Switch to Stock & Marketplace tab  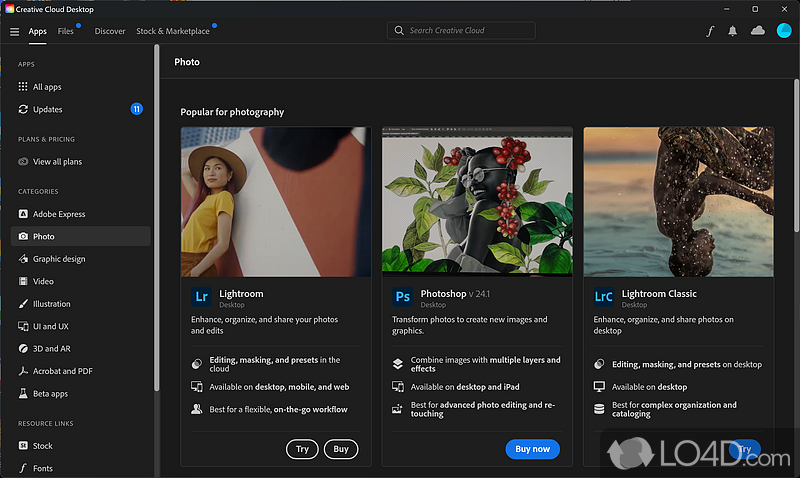[x=172, y=31]
